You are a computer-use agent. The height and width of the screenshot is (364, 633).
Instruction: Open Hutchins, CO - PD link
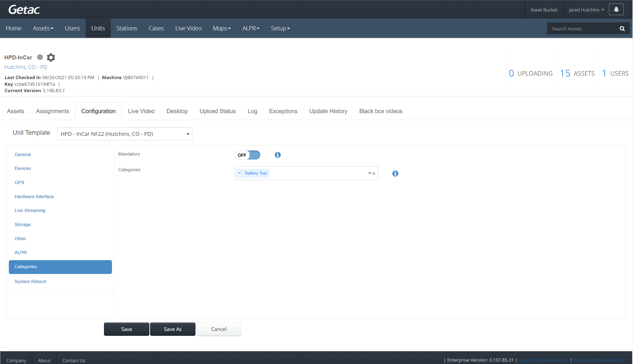coord(26,67)
